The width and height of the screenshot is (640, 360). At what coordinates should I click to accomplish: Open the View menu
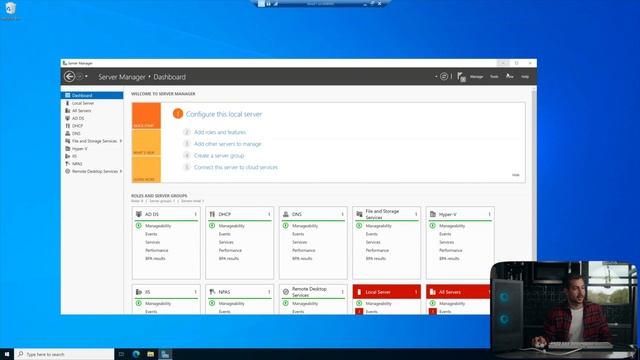coord(509,76)
